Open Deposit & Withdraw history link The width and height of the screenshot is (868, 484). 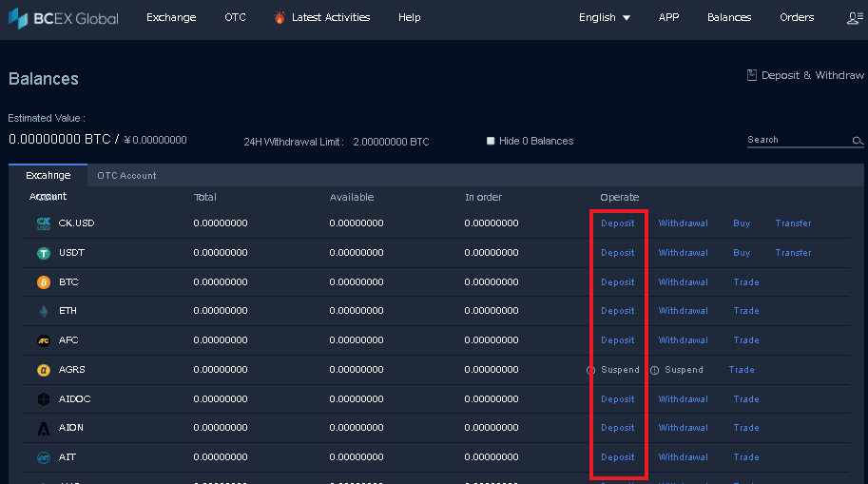812,75
